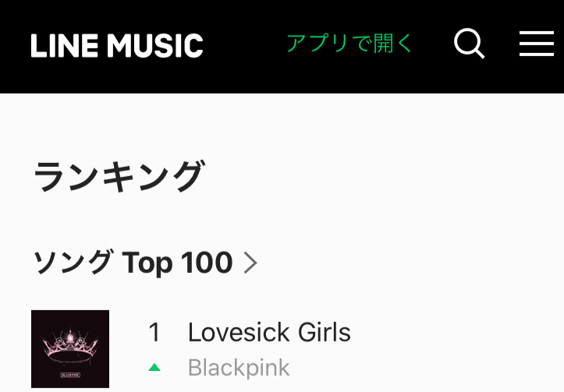This screenshot has width=564, height=392.
Task: Select the song title Lovesick Girls
Action: tap(269, 333)
